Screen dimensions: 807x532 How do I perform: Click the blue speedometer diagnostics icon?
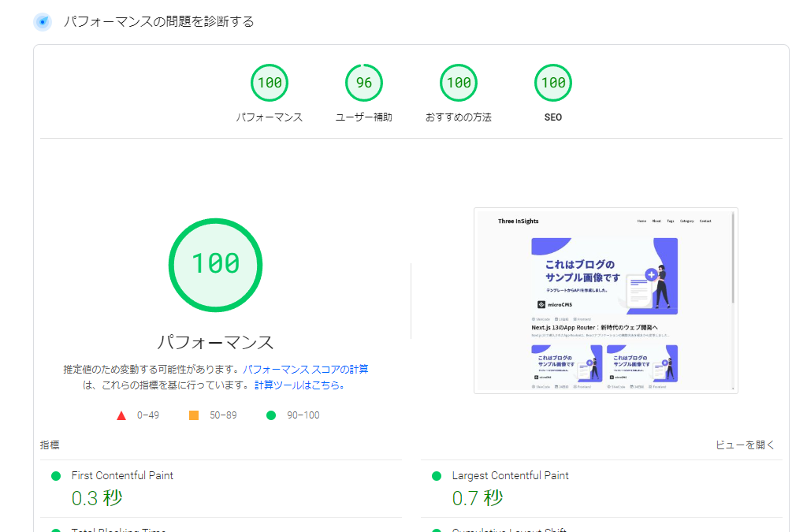click(43, 21)
